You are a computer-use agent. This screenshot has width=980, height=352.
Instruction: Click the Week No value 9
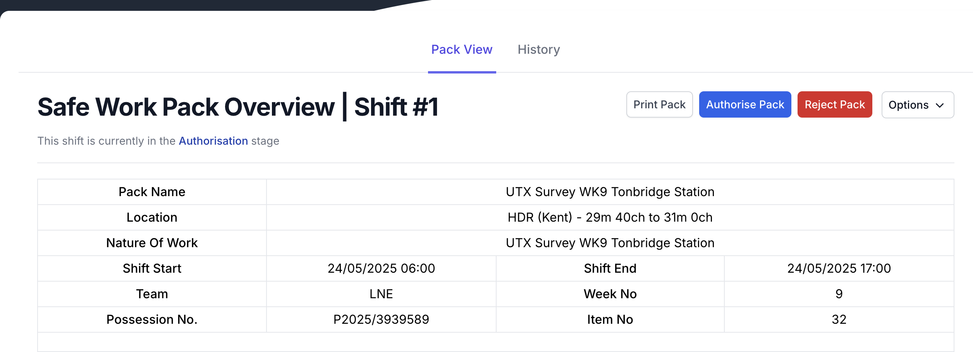pos(839,294)
